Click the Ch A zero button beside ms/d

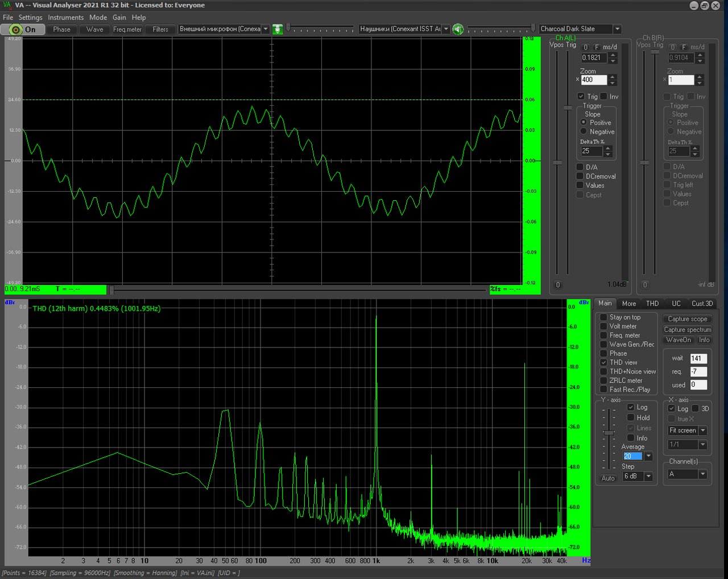586,47
